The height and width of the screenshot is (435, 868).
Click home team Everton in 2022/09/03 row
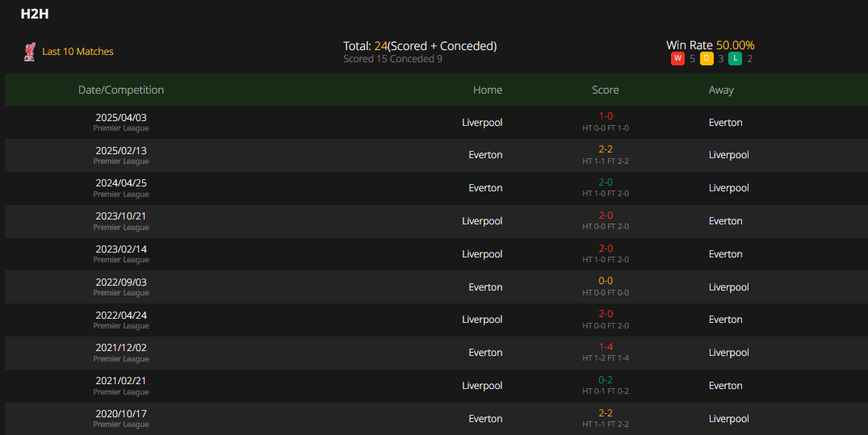485,287
